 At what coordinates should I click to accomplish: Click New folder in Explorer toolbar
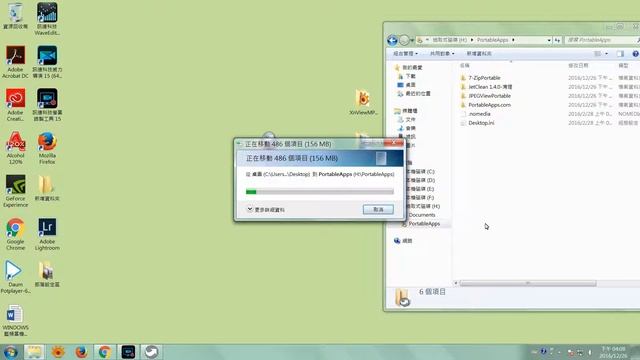[x=479, y=54]
